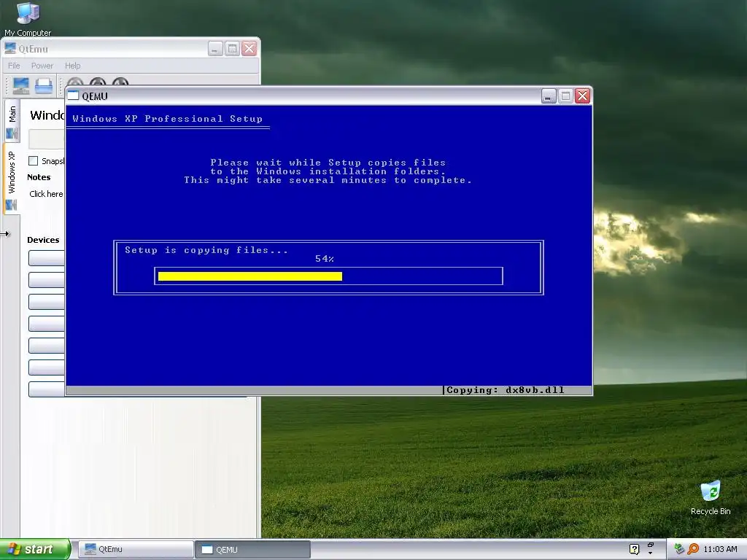Viewport: 747px width, 560px height.
Task: Click the 11:03 AM system clock
Action: (x=720, y=549)
